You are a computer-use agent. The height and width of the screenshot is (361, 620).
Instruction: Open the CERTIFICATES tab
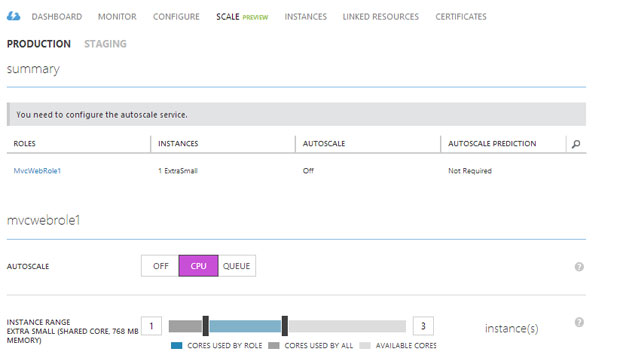pyautogui.click(x=461, y=17)
